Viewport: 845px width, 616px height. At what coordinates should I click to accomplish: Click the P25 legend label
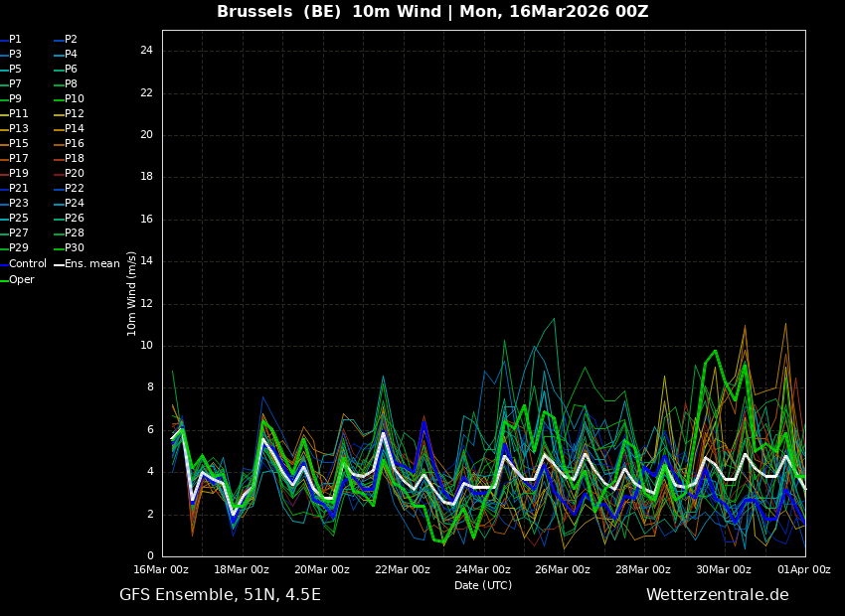tap(18, 219)
